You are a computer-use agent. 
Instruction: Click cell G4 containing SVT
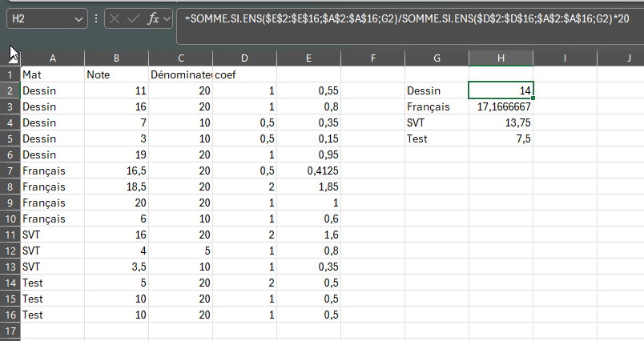(x=437, y=122)
